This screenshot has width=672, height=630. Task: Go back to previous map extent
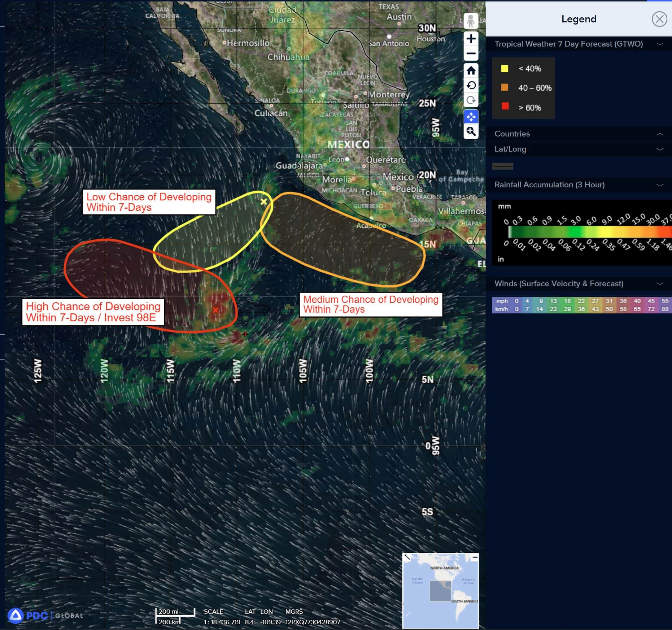(471, 86)
